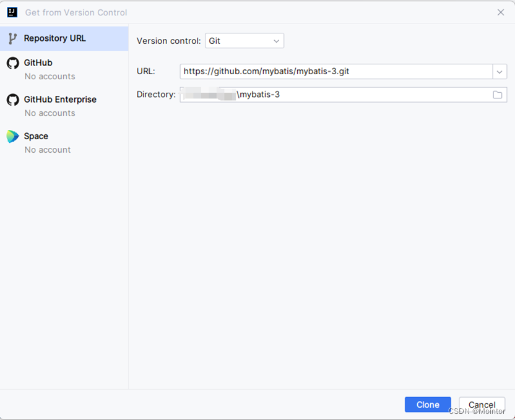Expand the URL history dropdown arrow
This screenshot has height=420, width=515.
[500, 72]
